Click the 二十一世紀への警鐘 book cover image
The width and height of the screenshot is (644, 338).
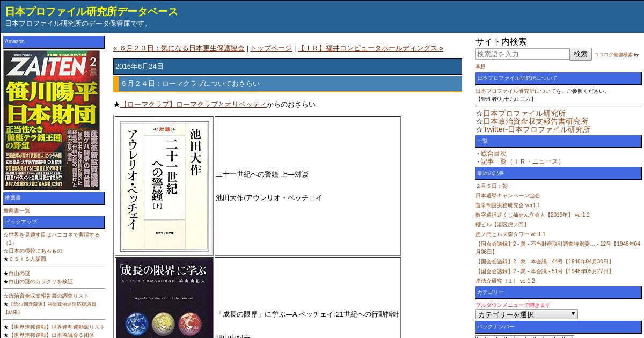(164, 186)
